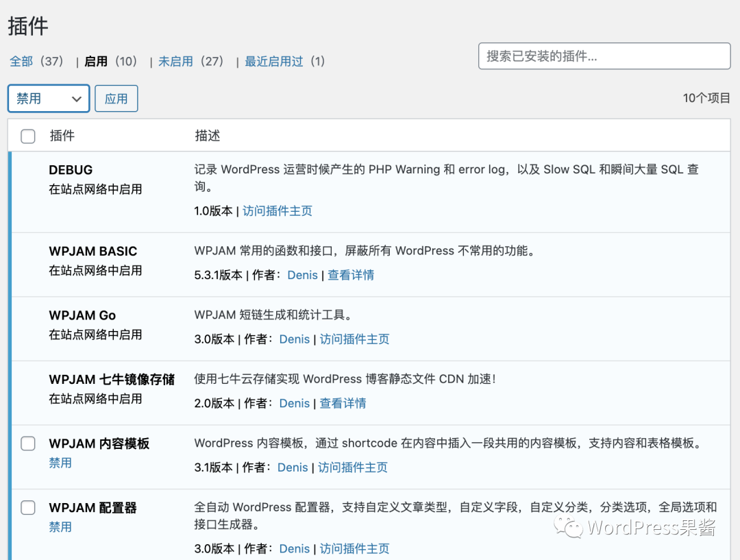
Task: Click the DEBUG plugin name
Action: (x=71, y=170)
